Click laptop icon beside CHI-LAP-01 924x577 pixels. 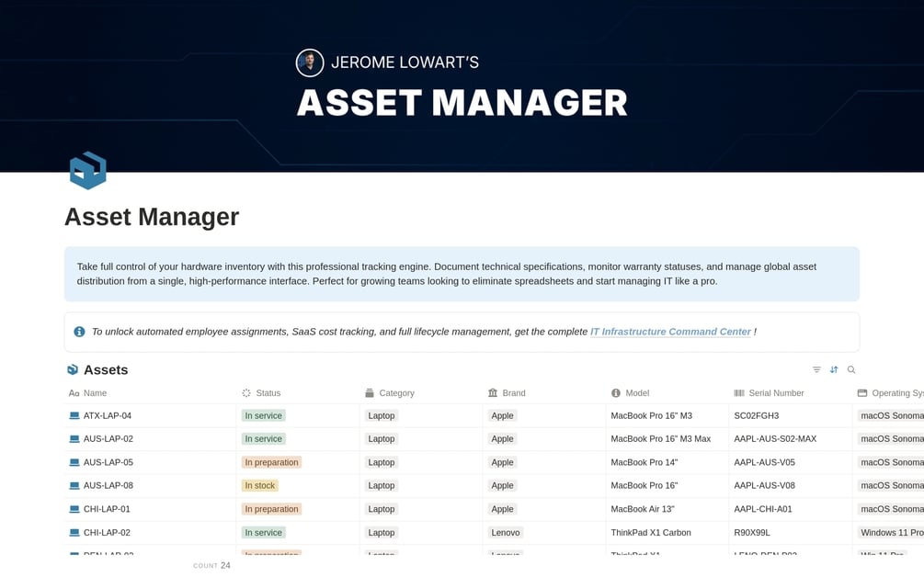point(74,509)
